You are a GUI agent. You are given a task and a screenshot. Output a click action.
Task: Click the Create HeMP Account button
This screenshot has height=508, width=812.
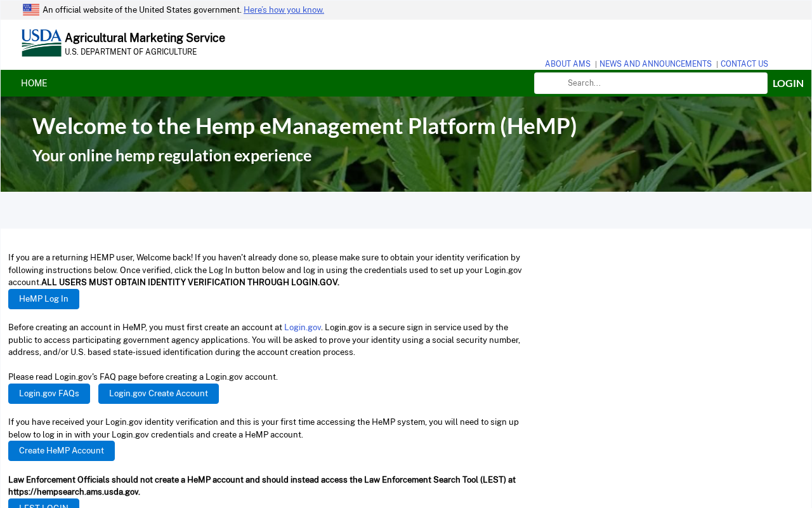(62, 451)
